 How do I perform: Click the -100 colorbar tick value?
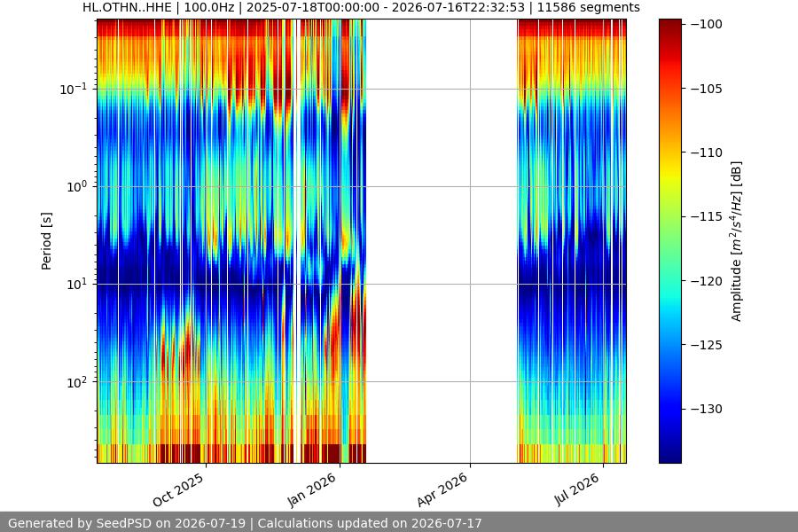[x=707, y=25]
